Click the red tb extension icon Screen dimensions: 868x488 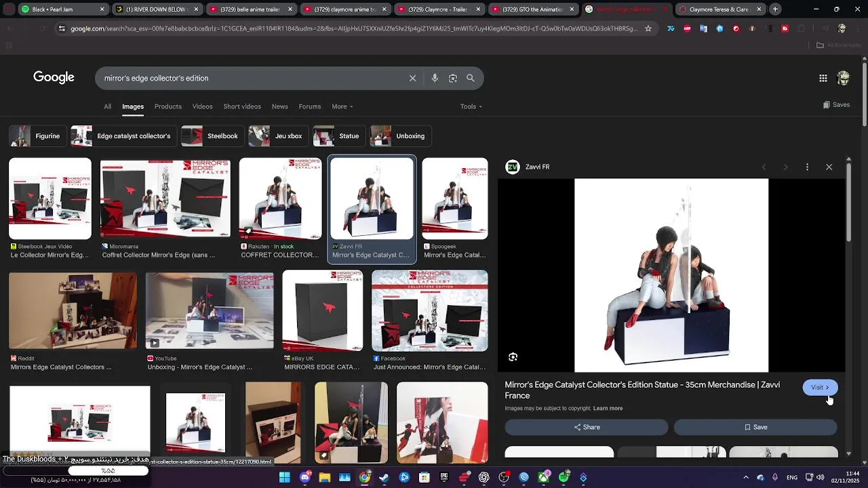tap(785, 28)
